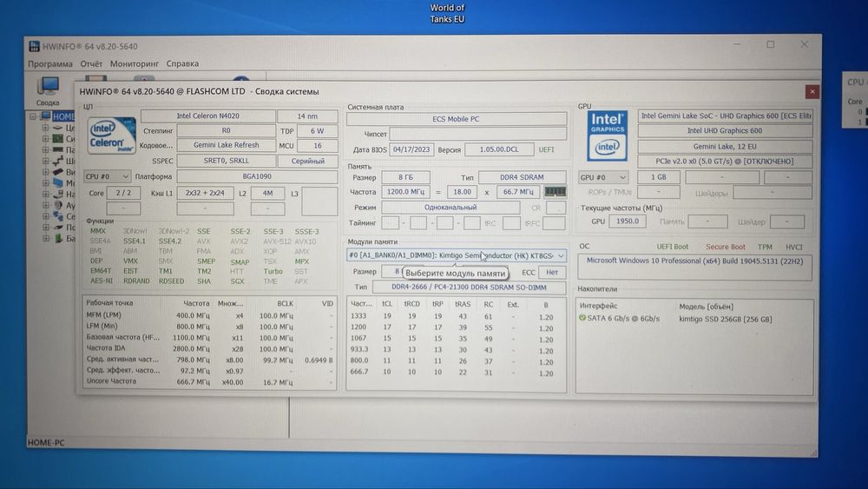Click the HOME-PC status bar text
The height and width of the screenshot is (489, 868).
click(46, 443)
